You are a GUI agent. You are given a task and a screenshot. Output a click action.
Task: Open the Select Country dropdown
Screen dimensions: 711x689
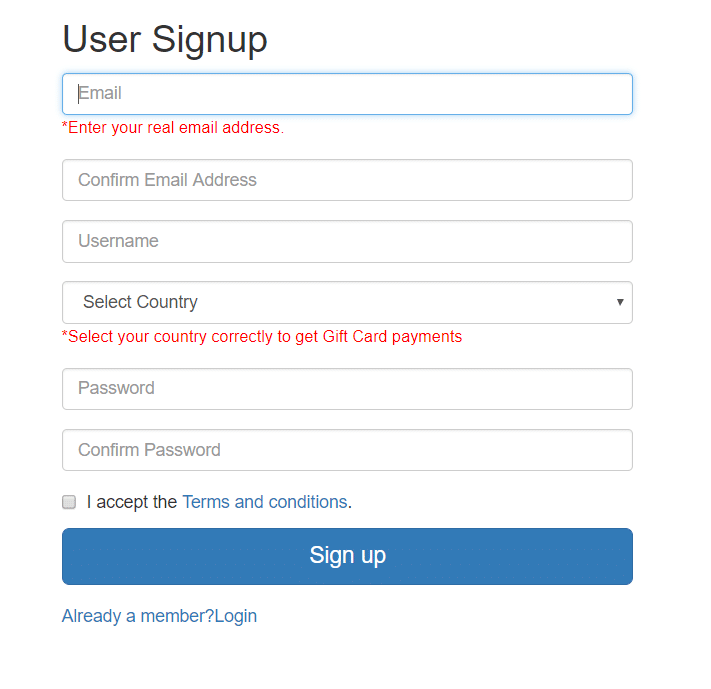click(x=347, y=302)
